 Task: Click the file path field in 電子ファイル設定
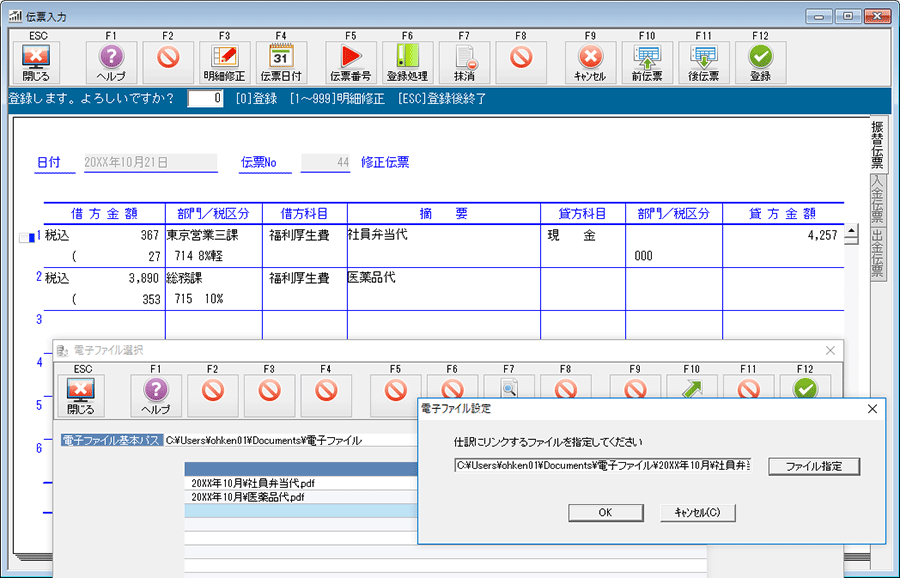click(602, 465)
